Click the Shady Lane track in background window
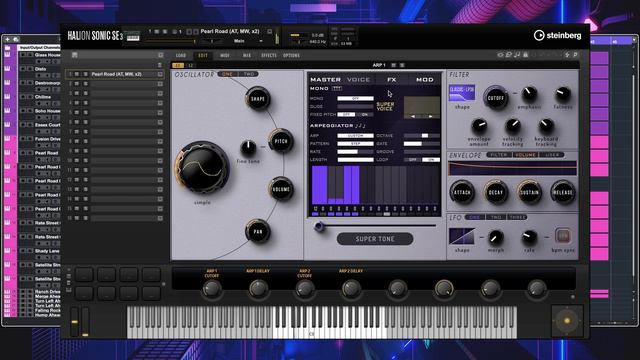The height and width of the screenshot is (360, 640). (x=47, y=251)
